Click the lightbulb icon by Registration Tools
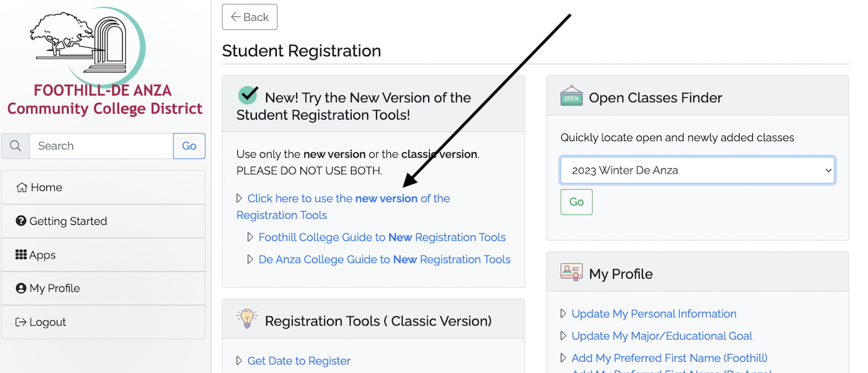The height and width of the screenshot is (373, 868). pos(247,319)
